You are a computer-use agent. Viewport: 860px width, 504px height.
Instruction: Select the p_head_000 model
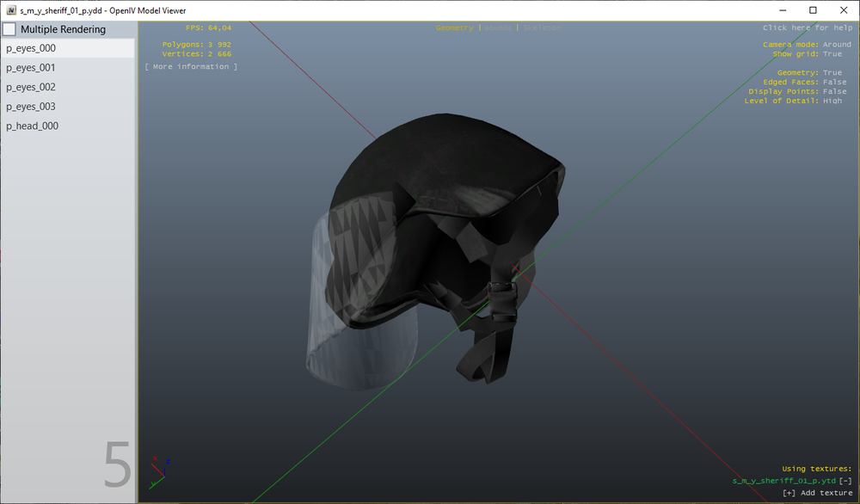point(32,126)
